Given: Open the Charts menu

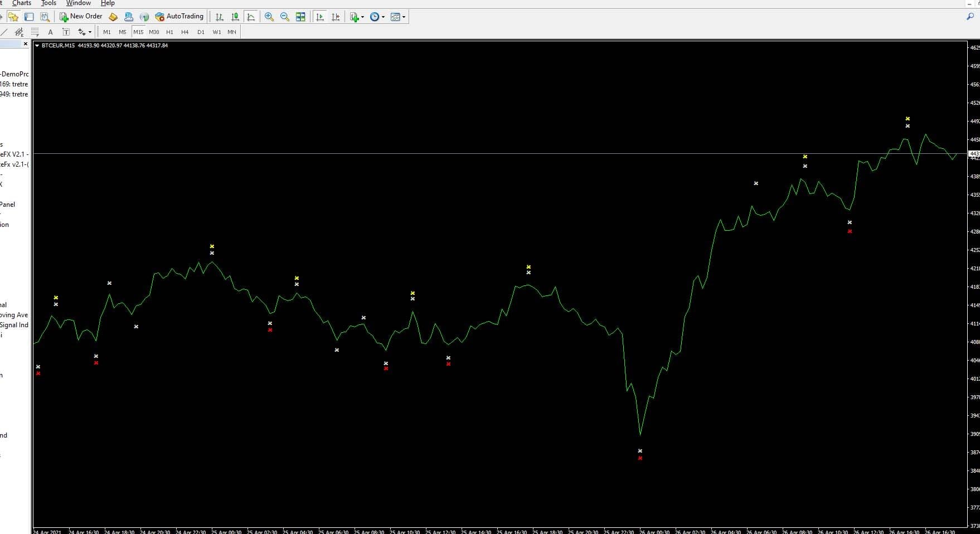Looking at the screenshot, I should coord(22,3).
